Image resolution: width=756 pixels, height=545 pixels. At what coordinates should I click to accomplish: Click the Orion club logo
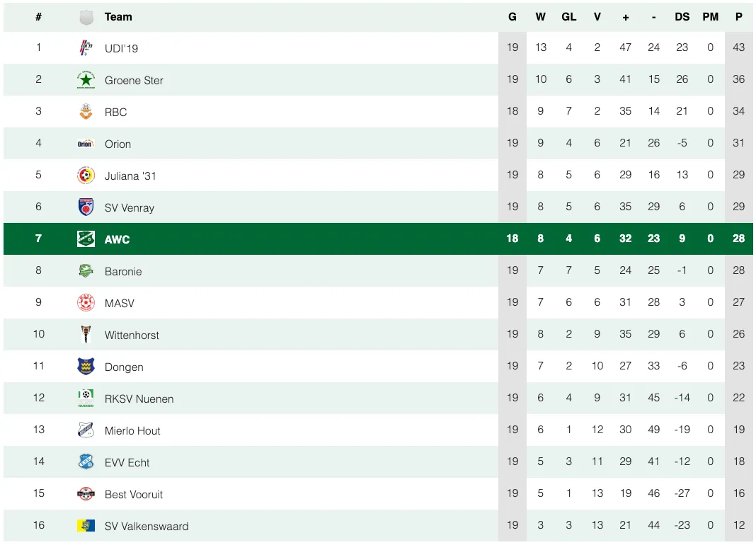coord(86,144)
